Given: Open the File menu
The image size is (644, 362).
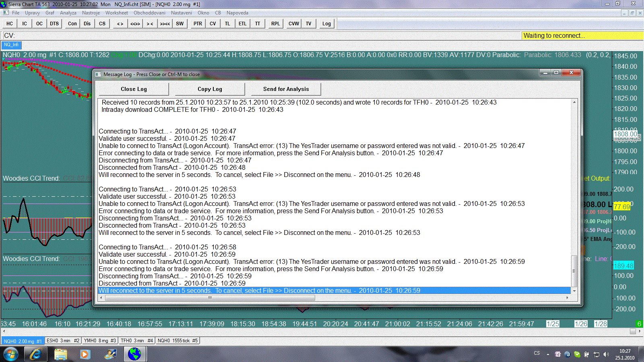Looking at the screenshot, I should coord(16,13).
